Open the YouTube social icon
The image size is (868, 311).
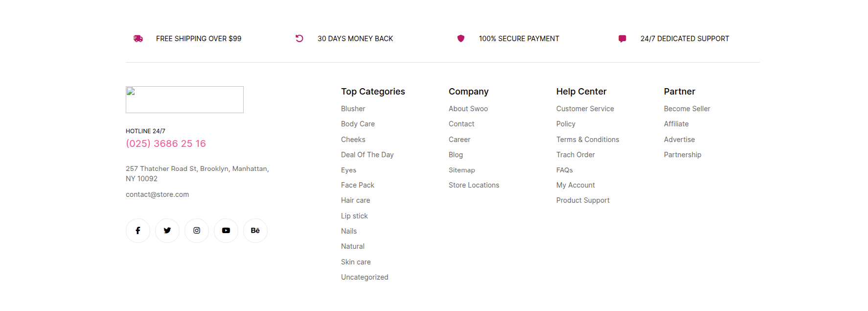226,231
